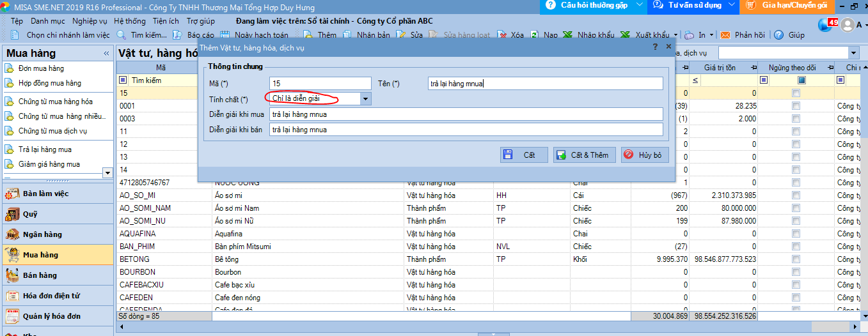
Task: Expand the Câu hỏi thường gặp chevron
Action: coord(641,5)
